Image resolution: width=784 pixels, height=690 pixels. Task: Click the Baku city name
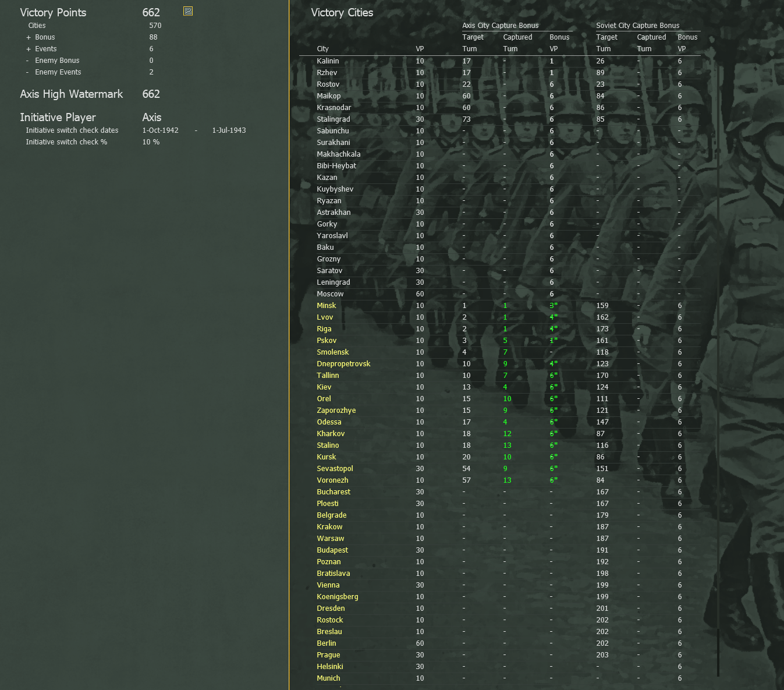pyautogui.click(x=325, y=247)
